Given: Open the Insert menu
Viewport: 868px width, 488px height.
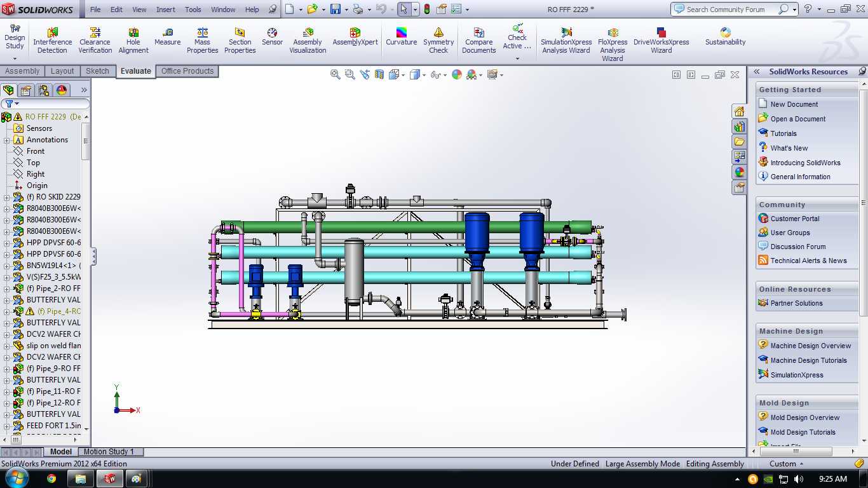Looking at the screenshot, I should [166, 10].
